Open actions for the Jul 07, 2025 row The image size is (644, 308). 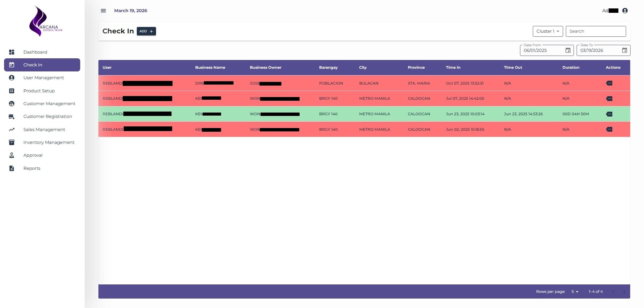click(x=609, y=99)
